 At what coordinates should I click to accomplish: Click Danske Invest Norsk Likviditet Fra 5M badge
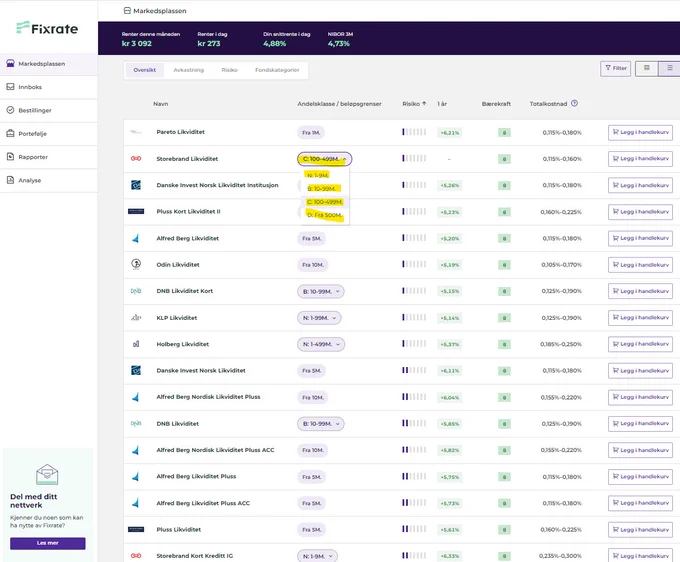pos(311,371)
